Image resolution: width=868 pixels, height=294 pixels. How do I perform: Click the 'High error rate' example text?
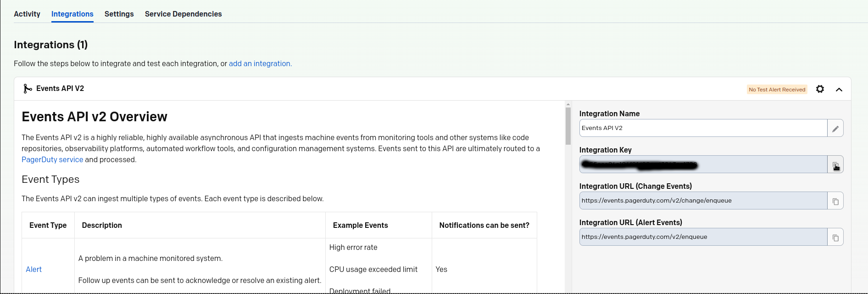pos(353,247)
